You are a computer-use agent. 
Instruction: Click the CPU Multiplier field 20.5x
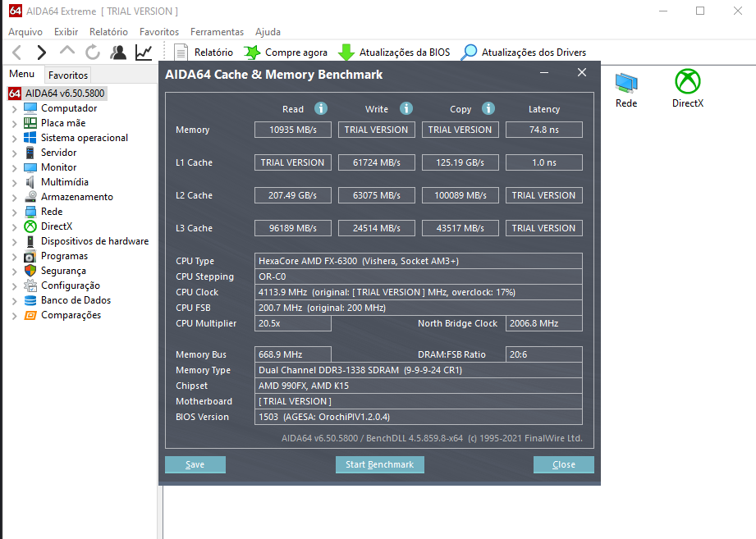[293, 323]
